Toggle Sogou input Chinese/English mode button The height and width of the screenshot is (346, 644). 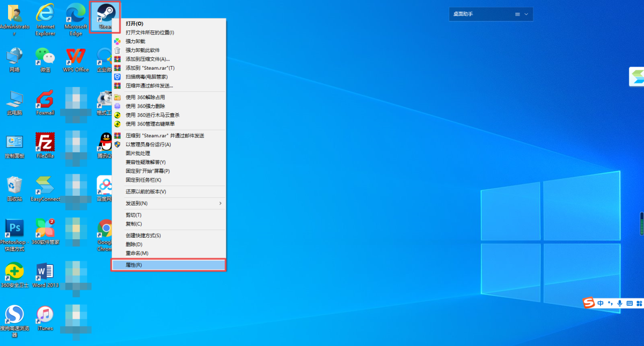[x=601, y=304]
